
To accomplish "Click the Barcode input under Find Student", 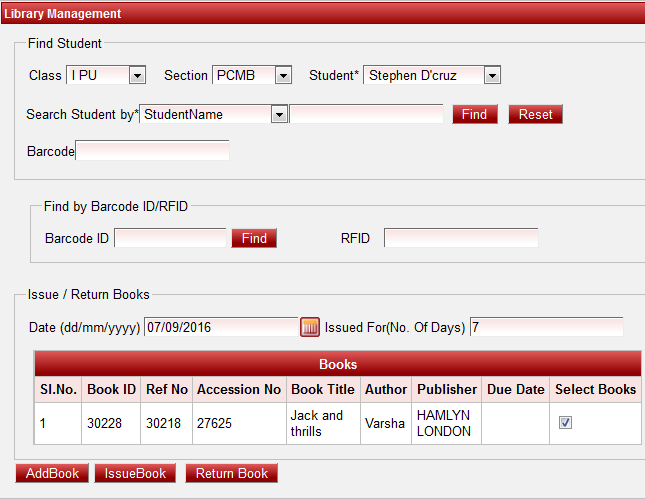I will point(152,151).
